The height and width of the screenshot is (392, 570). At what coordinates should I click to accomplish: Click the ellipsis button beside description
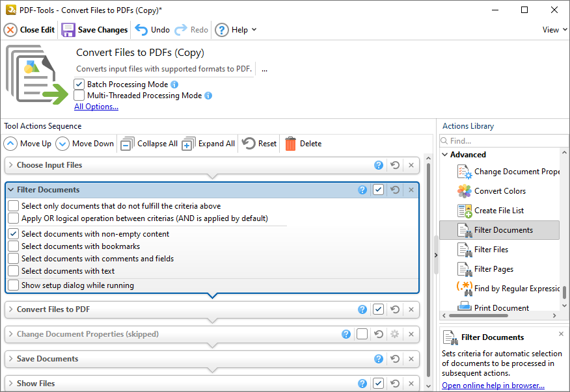pos(265,70)
